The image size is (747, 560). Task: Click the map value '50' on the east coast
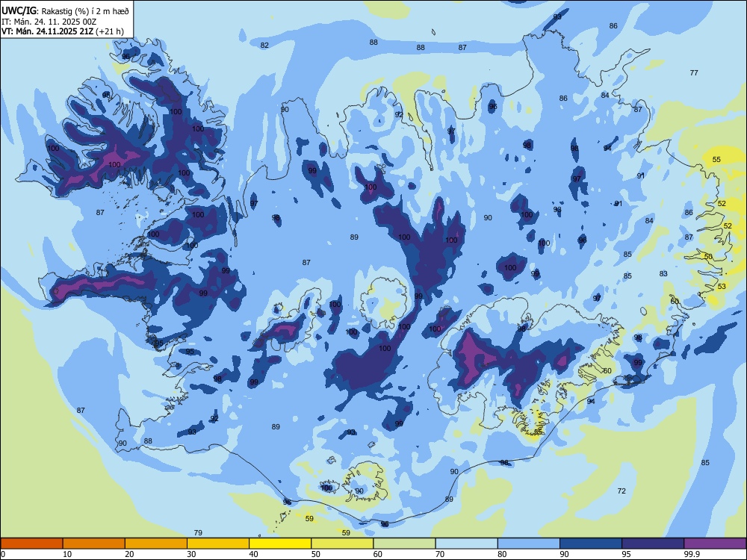[708, 257]
